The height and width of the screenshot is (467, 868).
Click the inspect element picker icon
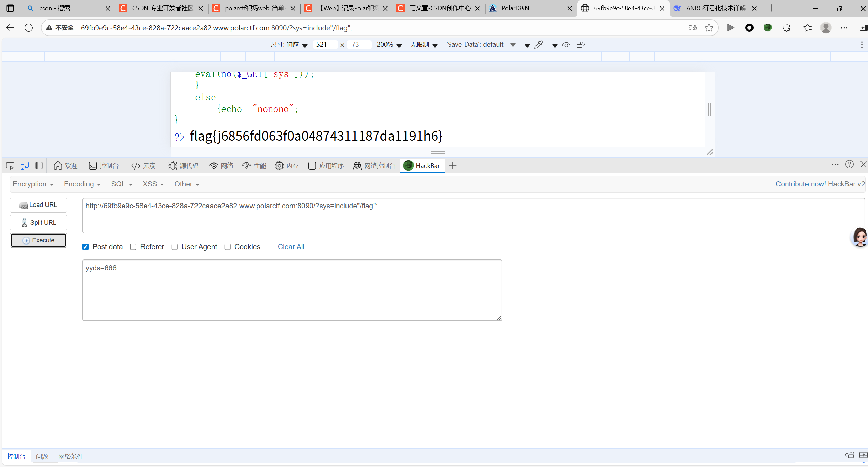pos(10,166)
